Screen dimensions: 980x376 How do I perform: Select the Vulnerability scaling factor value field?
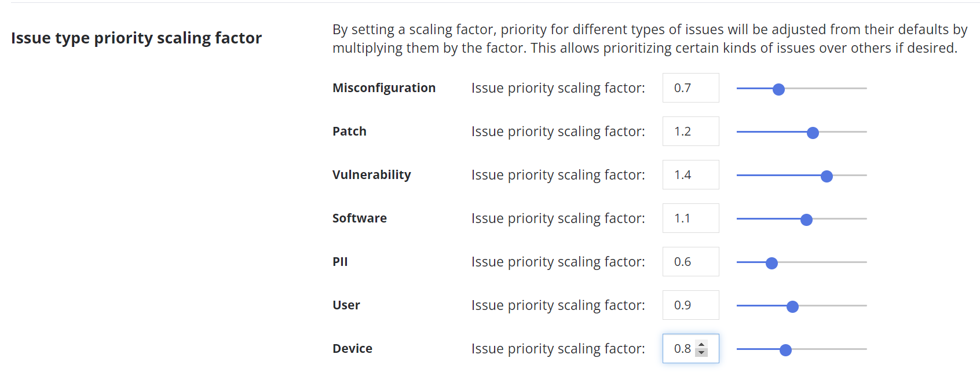pos(690,175)
